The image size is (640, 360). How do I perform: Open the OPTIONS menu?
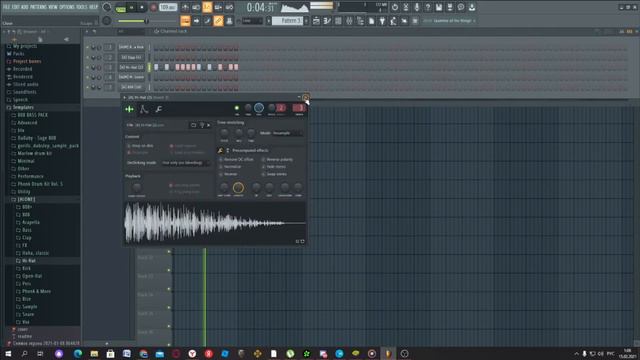coord(67,7)
